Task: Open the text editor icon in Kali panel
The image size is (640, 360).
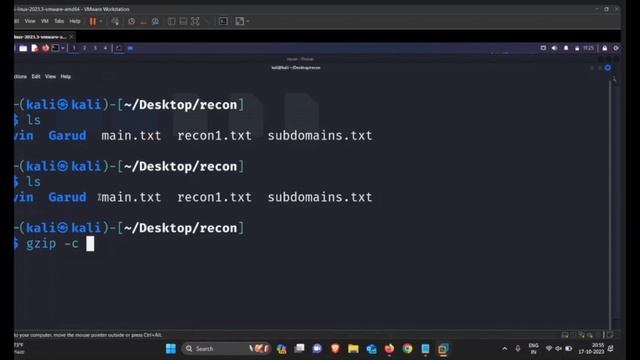Action: pos(35,48)
